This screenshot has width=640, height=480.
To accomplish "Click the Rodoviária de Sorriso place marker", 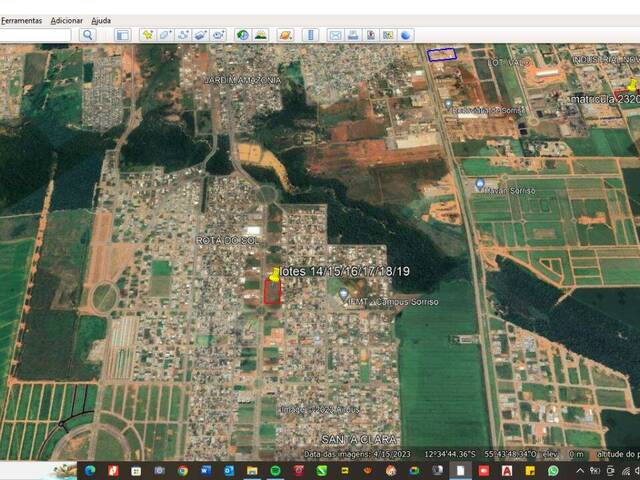I will 448,104.
